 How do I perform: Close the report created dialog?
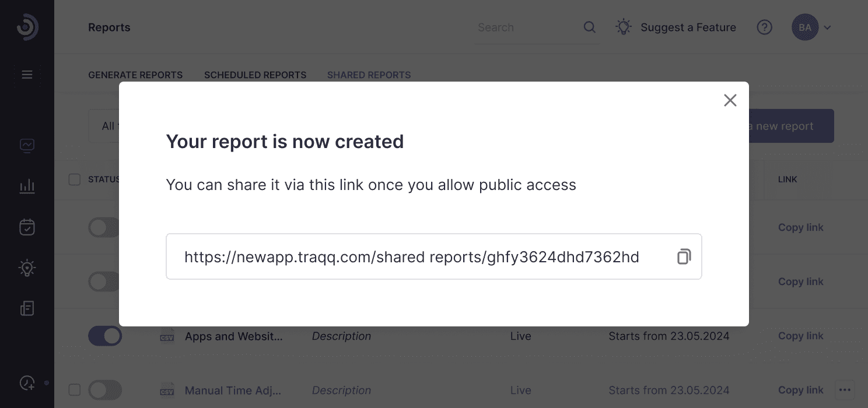pos(730,100)
